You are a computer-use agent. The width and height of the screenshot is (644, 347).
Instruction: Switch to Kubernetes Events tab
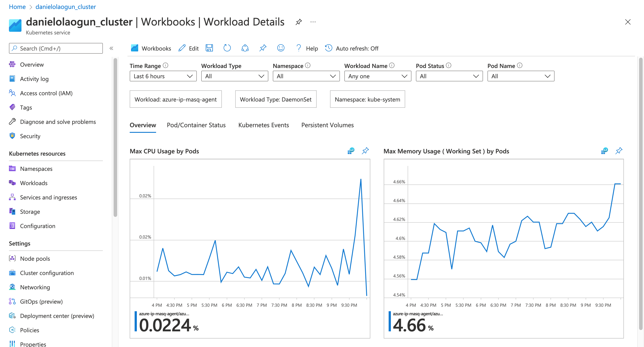point(263,125)
